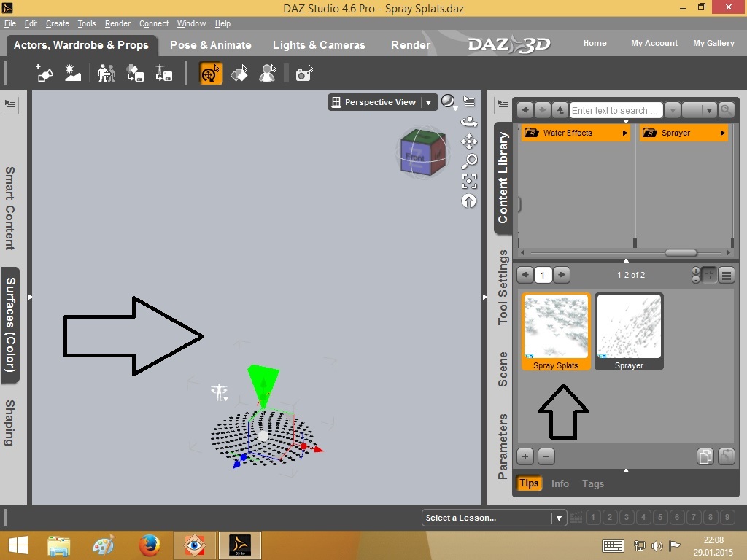Select the Sprayer thumbnail
Image resolution: width=747 pixels, height=560 pixels.
[x=629, y=332]
